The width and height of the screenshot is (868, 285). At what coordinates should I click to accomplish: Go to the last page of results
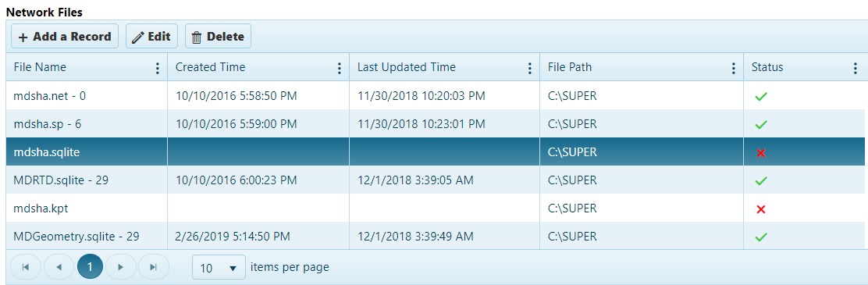click(x=154, y=267)
